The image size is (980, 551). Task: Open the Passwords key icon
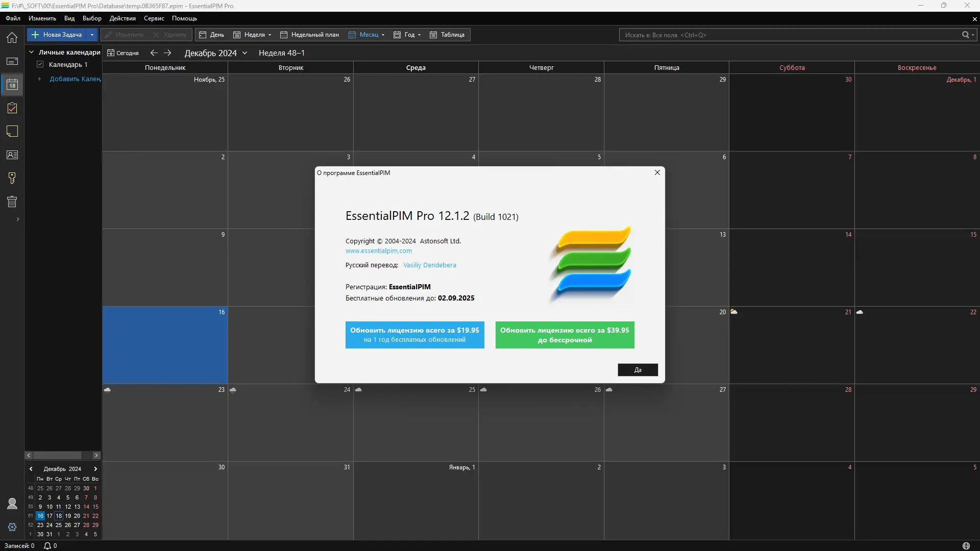point(12,178)
